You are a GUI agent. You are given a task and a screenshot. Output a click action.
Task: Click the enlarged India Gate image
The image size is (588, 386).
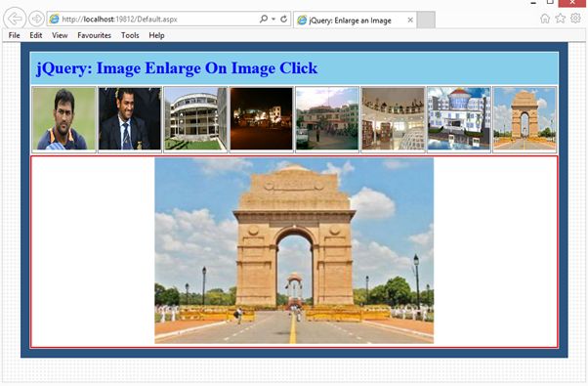294,250
